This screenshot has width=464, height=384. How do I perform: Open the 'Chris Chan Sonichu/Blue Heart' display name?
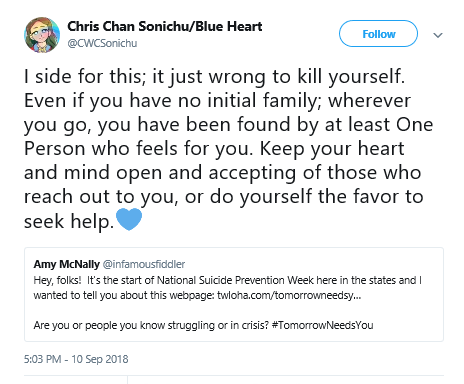tap(165, 26)
